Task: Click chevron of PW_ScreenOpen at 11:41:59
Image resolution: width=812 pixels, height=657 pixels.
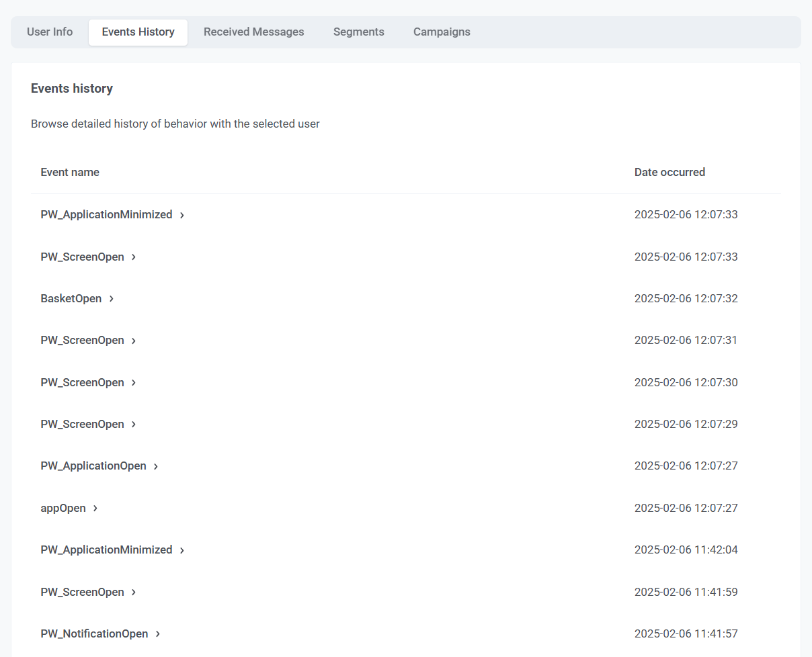Action: [x=134, y=593]
